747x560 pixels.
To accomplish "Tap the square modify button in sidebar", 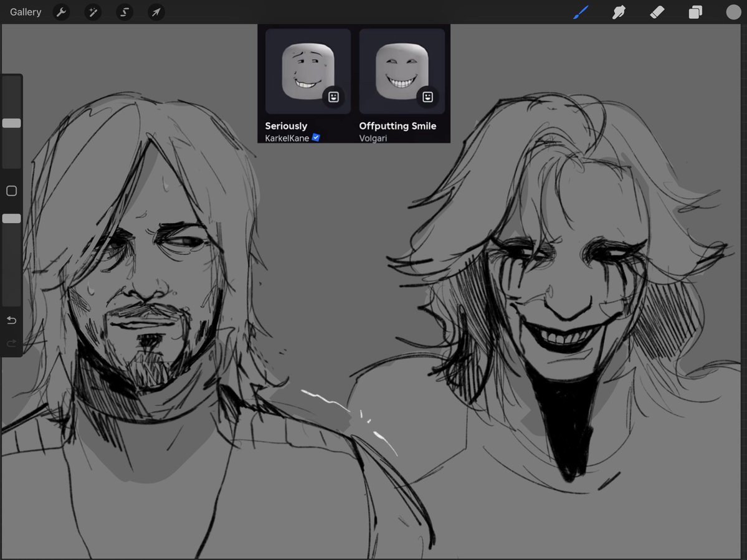I will click(11, 191).
